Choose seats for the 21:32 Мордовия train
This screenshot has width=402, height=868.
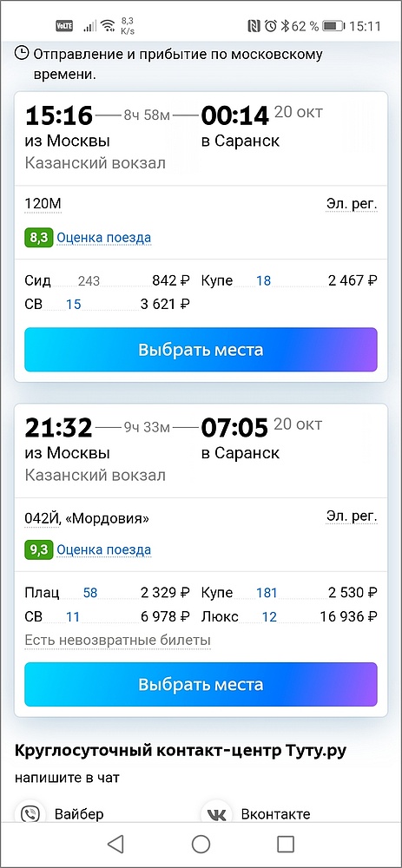pos(201,684)
